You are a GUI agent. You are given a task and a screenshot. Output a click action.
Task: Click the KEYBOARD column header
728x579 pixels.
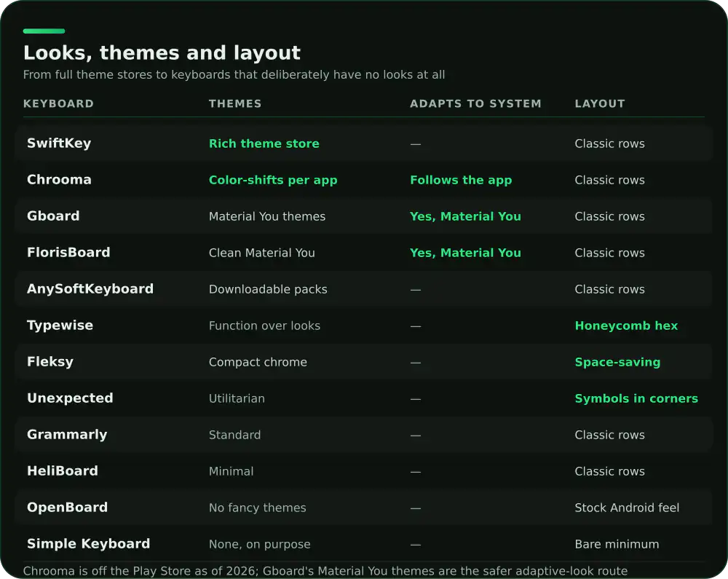click(58, 103)
